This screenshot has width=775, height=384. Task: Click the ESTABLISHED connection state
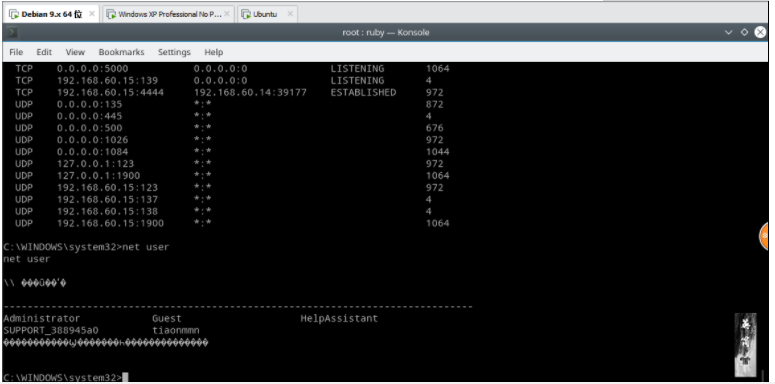[363, 92]
